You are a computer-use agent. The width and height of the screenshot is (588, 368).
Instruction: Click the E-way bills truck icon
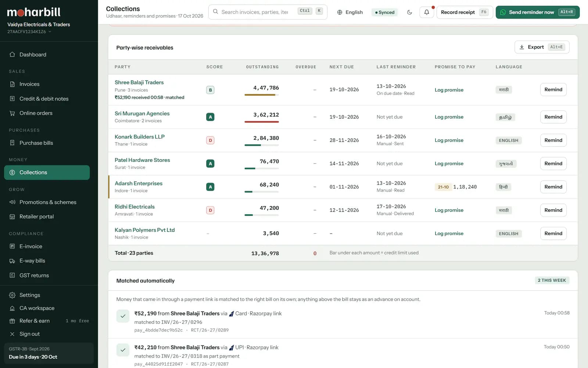click(12, 261)
